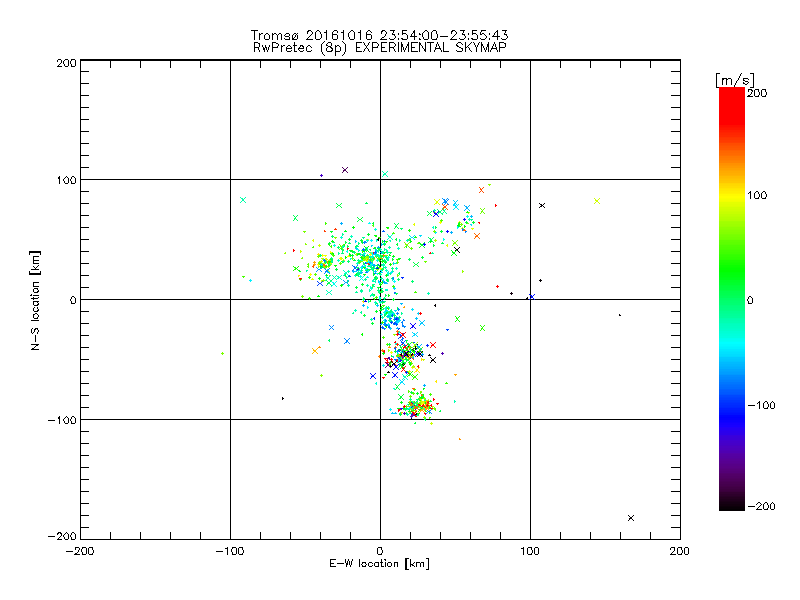
Task: Click the 'RwPretec (8p) EXPERIMENTAL SKYMAP' subtitle
Action: point(380,48)
